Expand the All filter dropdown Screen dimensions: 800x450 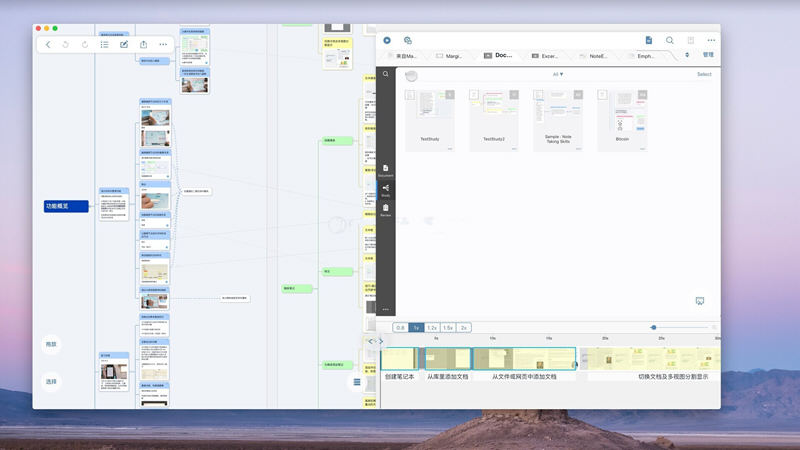(558, 74)
